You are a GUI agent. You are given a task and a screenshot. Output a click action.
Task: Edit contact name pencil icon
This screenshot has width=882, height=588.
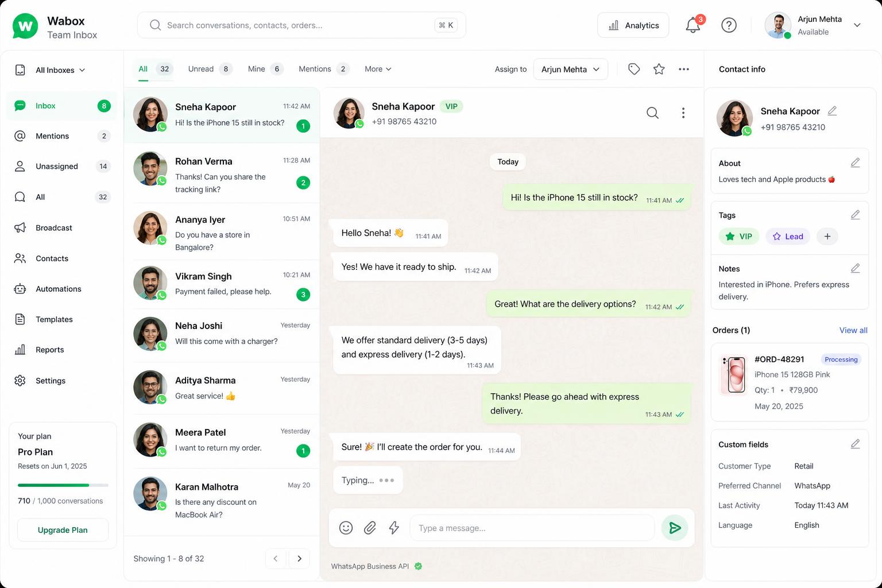point(832,111)
